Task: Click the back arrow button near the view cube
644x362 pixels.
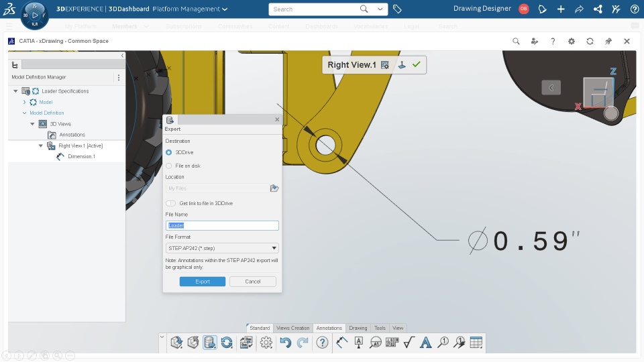Action: [551, 87]
